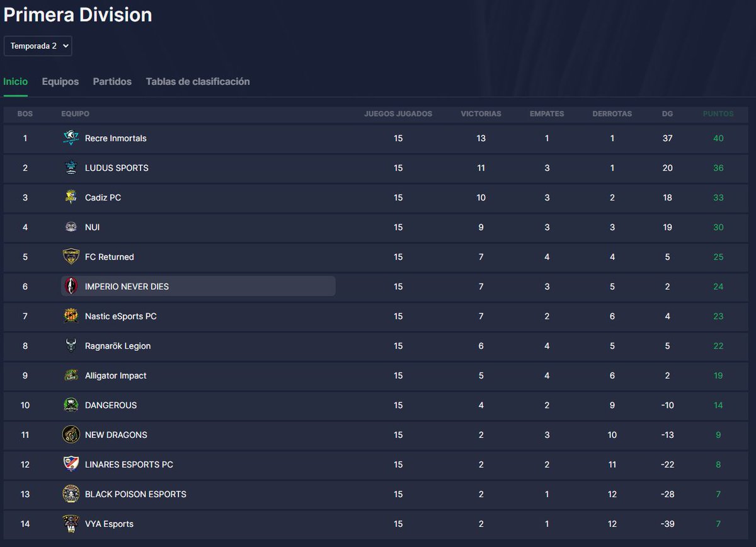
Task: Click LUDUS SPORTS points value 36
Action: coord(718,168)
